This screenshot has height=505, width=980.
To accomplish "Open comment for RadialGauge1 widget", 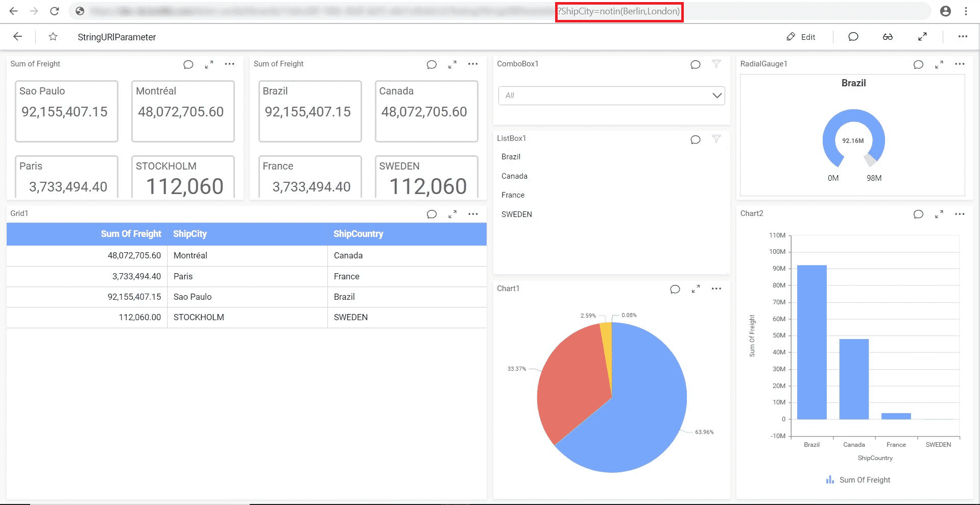I will point(918,64).
